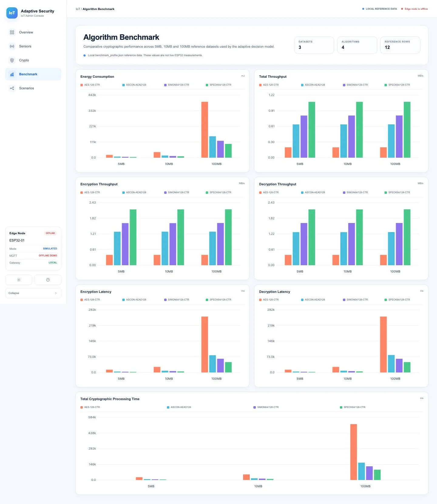Toggle AES-128-CTR legend in Encryption Throughput

click(90, 192)
